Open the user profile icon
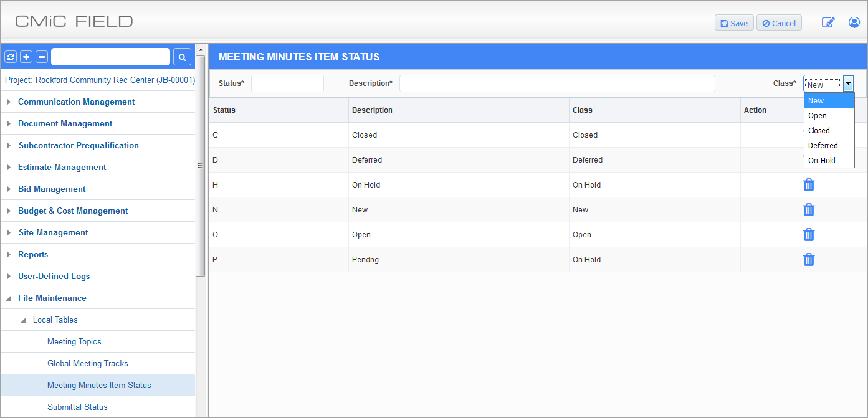The height and width of the screenshot is (418, 868). click(x=854, y=22)
